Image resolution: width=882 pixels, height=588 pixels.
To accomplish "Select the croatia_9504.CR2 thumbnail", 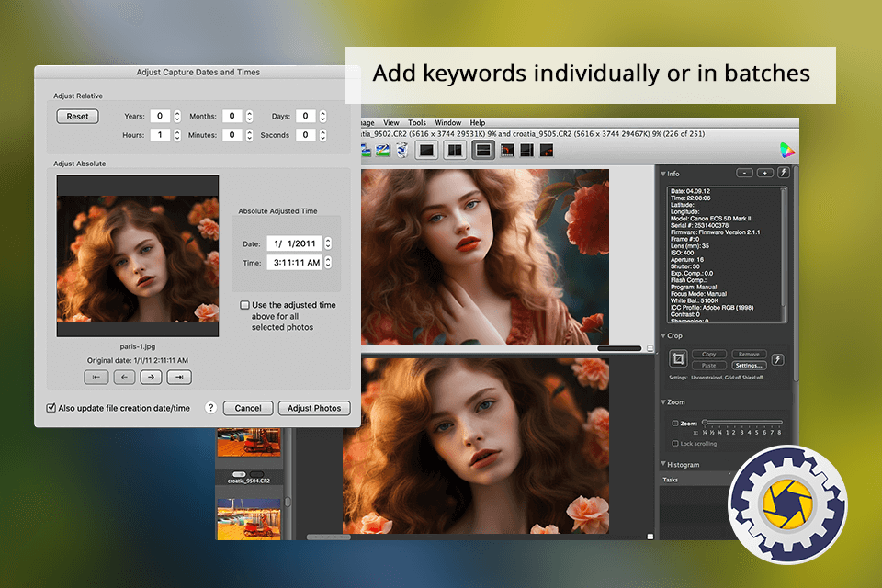I will [x=249, y=442].
